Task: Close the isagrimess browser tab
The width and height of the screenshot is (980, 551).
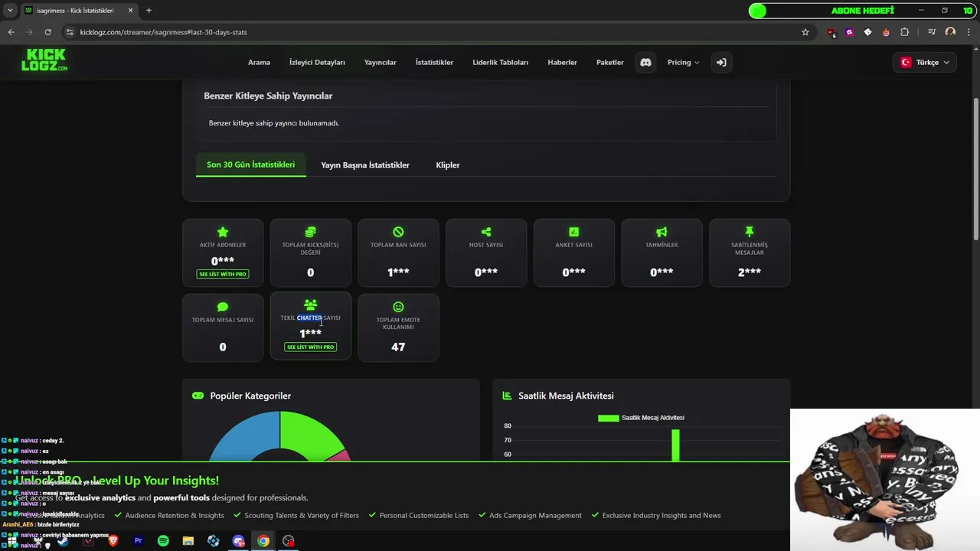Action: click(x=130, y=11)
